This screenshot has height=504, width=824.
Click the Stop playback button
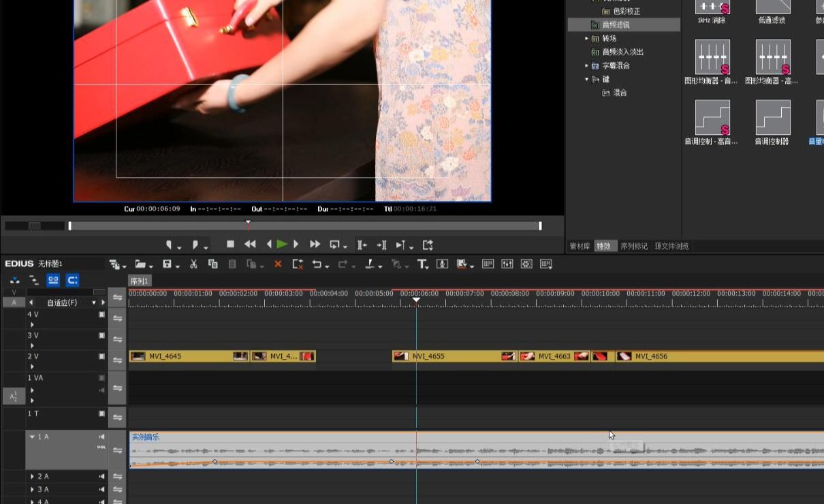[x=230, y=244]
